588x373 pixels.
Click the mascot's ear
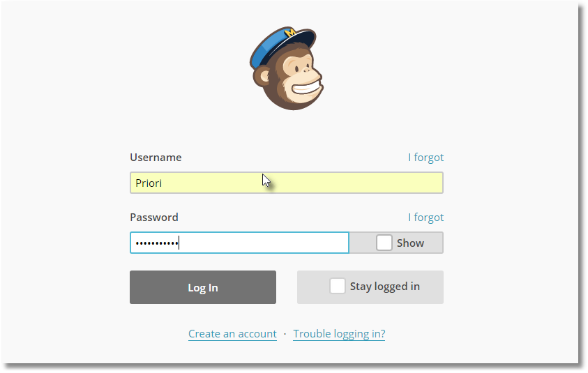[262, 77]
